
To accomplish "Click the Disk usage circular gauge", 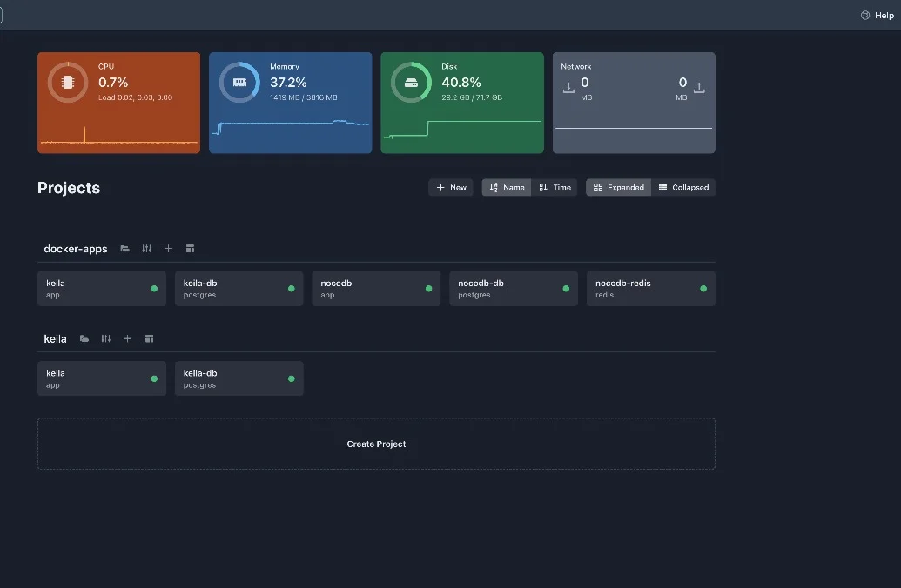I will [409, 83].
